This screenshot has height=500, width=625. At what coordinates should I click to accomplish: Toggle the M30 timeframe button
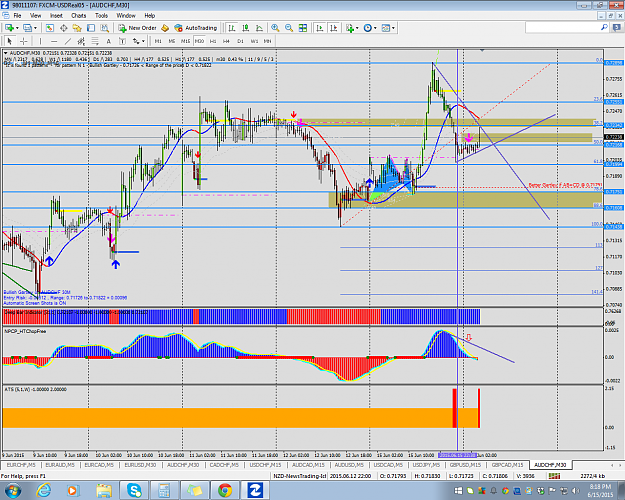click(x=199, y=41)
